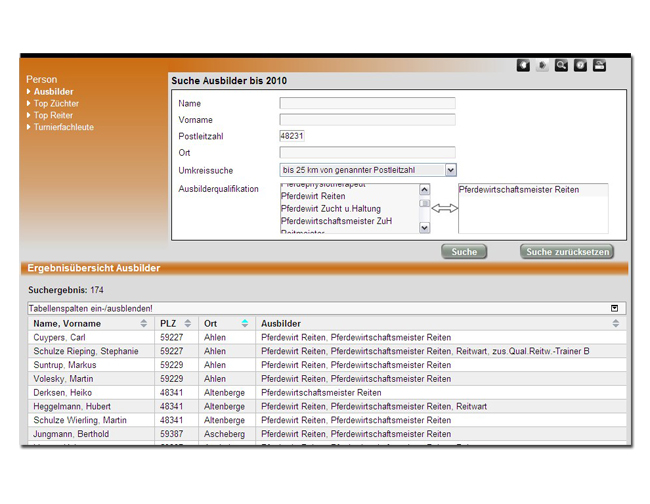Click into the Postleitzahl input field
650x504 pixels.
(x=292, y=136)
